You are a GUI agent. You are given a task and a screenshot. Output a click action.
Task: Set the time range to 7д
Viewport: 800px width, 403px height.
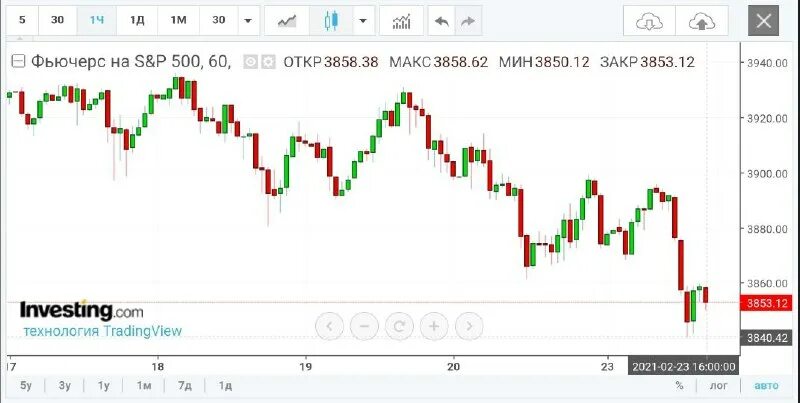[x=185, y=386]
